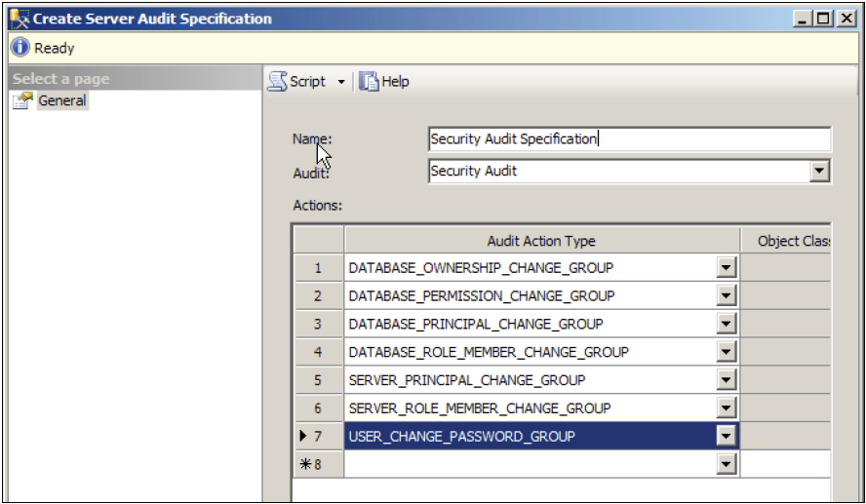Open dropdown for SERVER_ROLE_MEMBER_CHANGE_GROUP row
The height and width of the screenshot is (504, 866).
[726, 407]
